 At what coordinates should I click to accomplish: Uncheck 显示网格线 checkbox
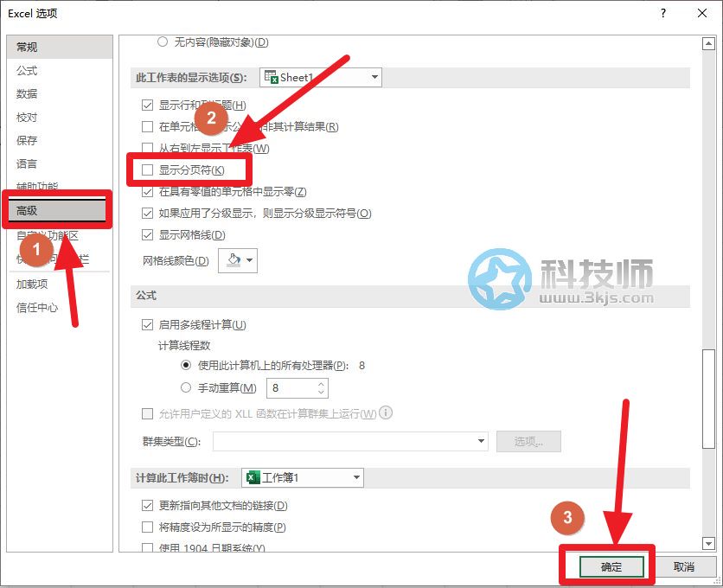pos(147,235)
